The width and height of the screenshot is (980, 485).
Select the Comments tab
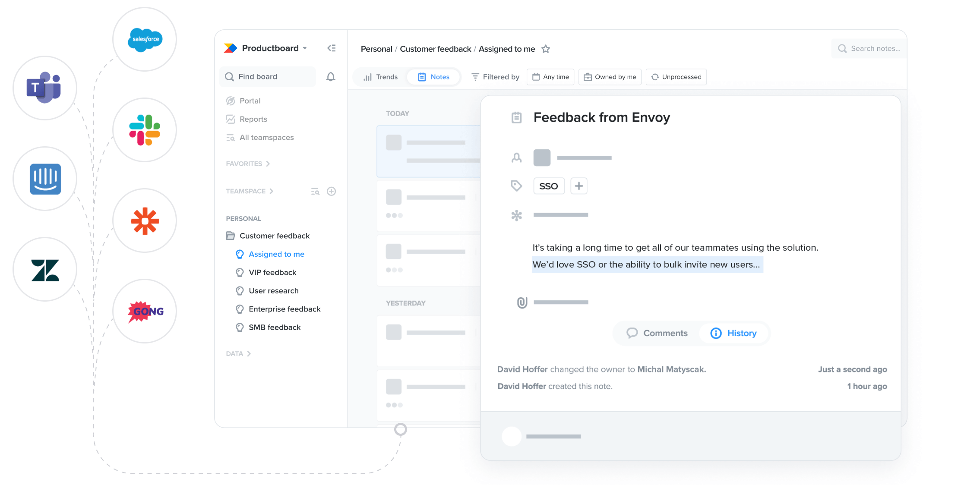click(x=656, y=333)
